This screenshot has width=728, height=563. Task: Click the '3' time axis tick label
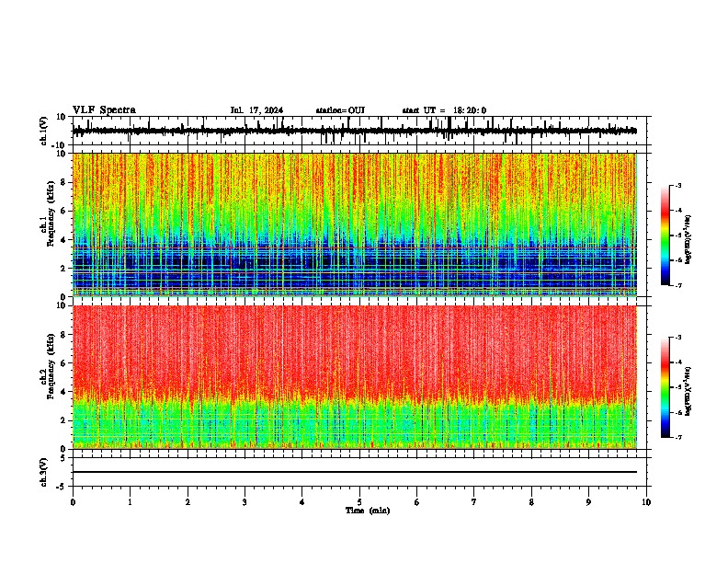pos(245,502)
